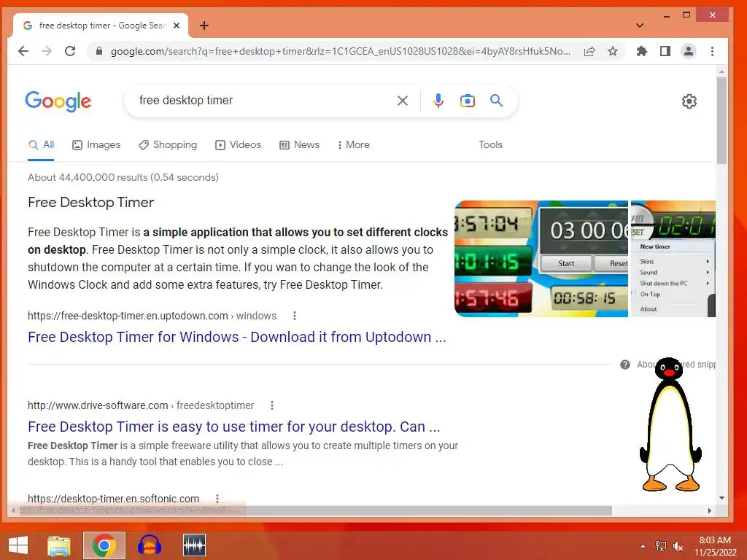Go to the Google logo homepage
Image resolution: width=747 pixels, height=560 pixels.
tap(58, 101)
